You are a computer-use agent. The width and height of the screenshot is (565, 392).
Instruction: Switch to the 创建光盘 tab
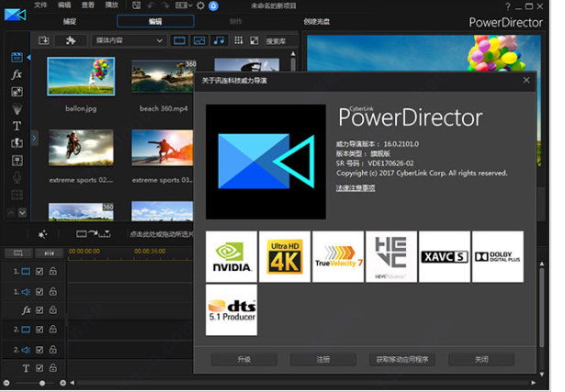point(316,22)
